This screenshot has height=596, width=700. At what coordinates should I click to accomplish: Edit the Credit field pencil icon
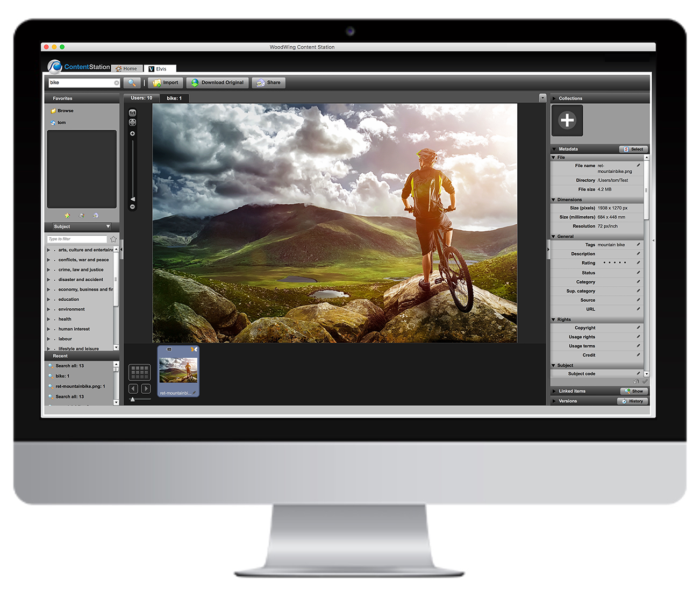click(x=638, y=355)
